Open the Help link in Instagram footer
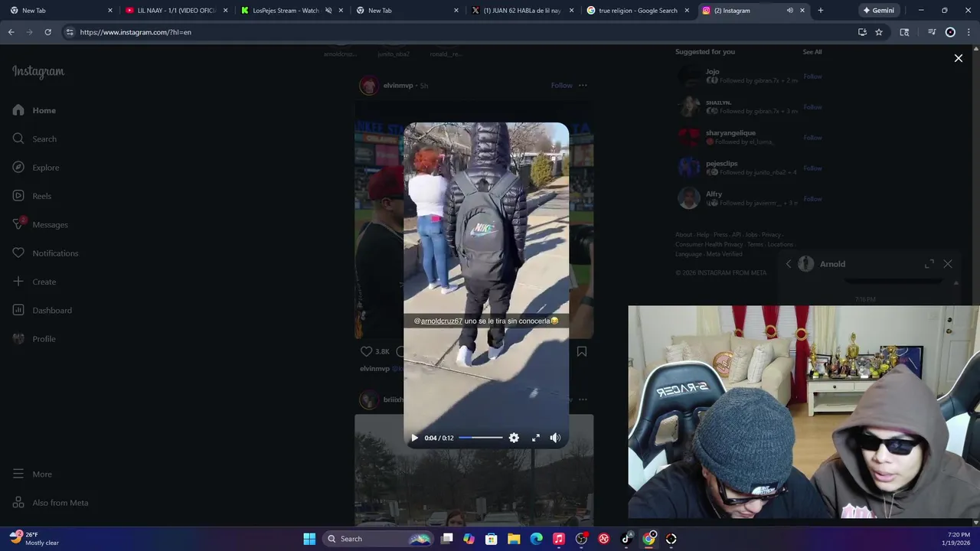The height and width of the screenshot is (551, 980). point(703,235)
